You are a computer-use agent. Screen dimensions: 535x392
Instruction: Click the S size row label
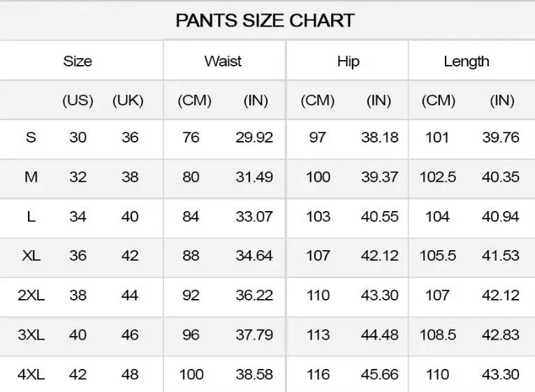[x=31, y=137]
